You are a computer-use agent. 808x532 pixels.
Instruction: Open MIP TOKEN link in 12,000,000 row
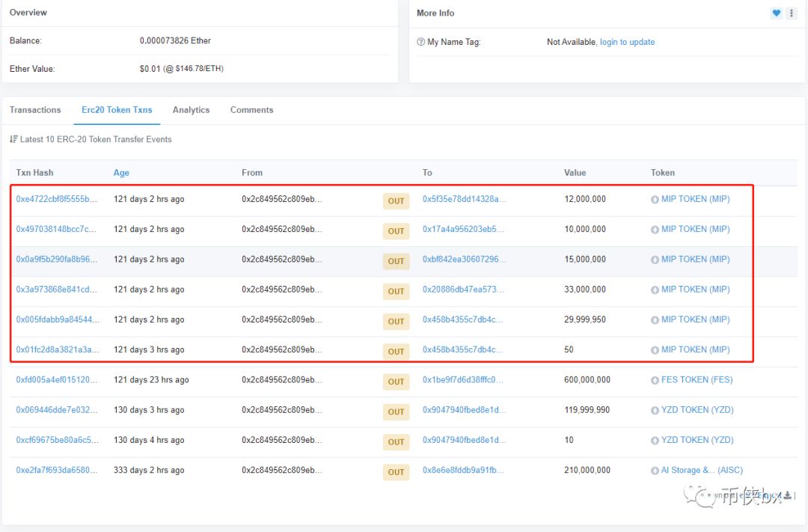click(x=695, y=199)
